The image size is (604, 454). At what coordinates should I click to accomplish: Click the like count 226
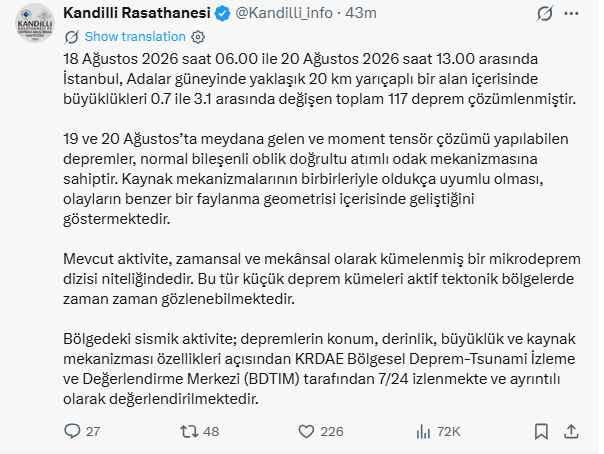click(x=332, y=432)
